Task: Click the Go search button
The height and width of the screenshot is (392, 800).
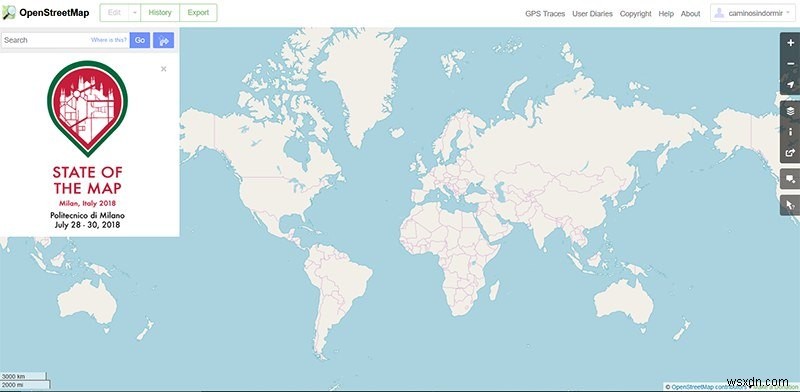Action: coord(140,40)
